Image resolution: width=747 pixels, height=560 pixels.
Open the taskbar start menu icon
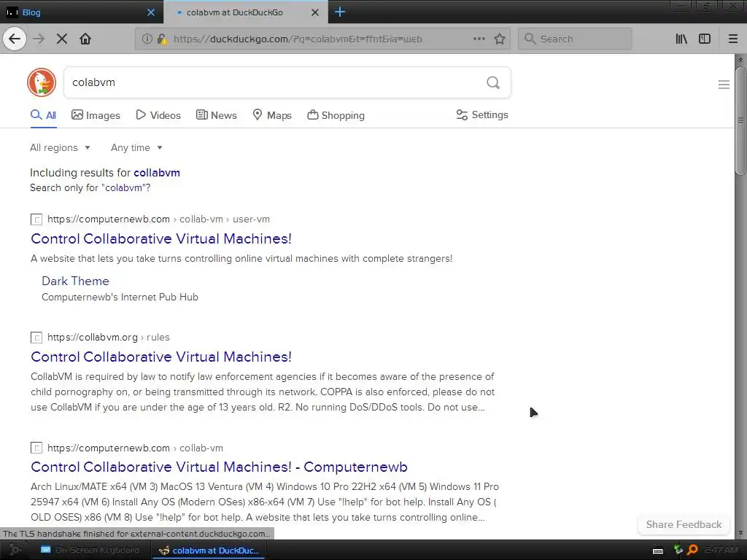[15, 550]
